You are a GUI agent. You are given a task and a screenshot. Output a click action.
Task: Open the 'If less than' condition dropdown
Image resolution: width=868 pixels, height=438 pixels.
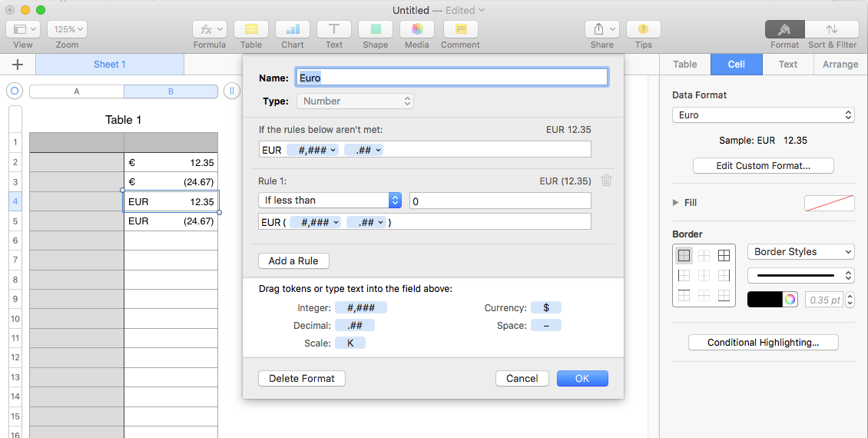330,200
